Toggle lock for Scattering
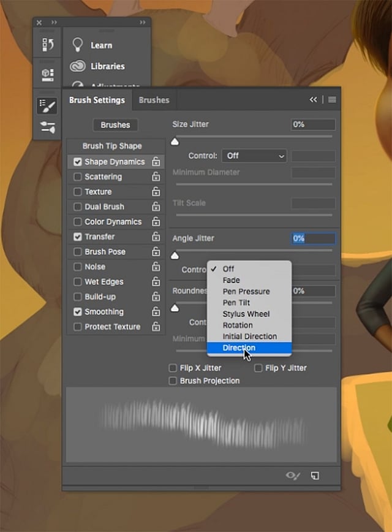 tap(156, 177)
